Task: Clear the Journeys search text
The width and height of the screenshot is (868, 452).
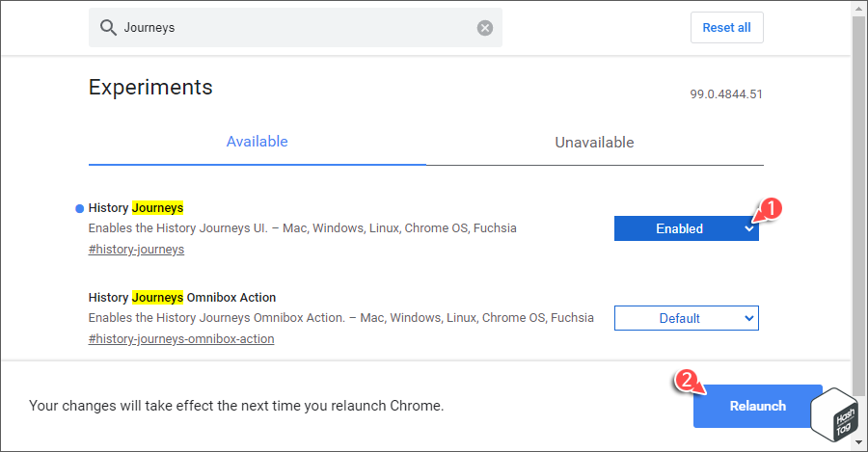Action: pyautogui.click(x=485, y=28)
